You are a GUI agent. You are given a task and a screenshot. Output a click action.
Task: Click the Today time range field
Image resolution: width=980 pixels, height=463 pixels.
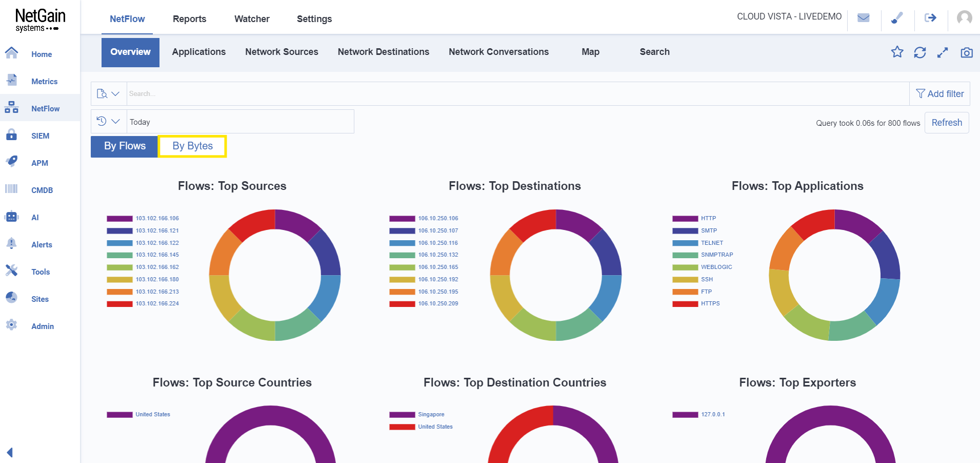(240, 122)
